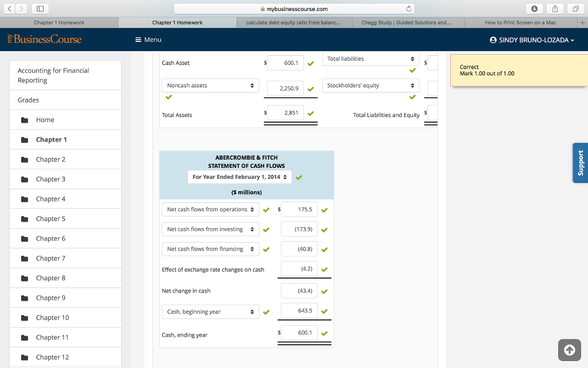Switch to calculate debt equity ratio tab
Screen dimensions: 588x368
pyautogui.click(x=295, y=22)
